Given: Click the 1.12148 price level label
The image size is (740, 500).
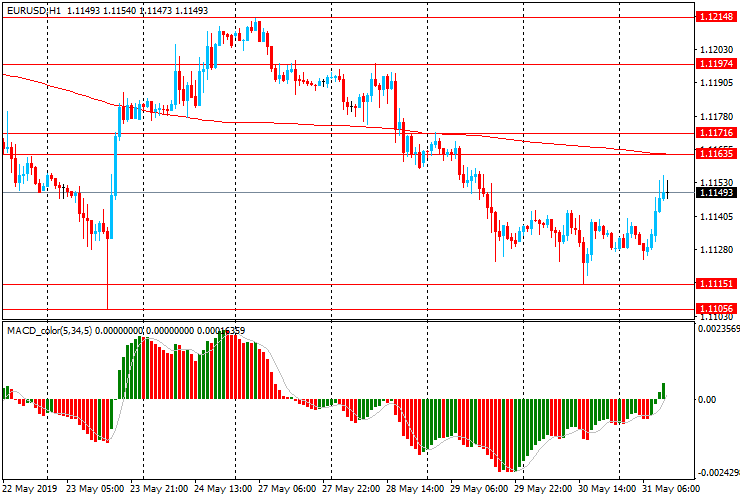Looking at the screenshot, I should pos(716,17).
